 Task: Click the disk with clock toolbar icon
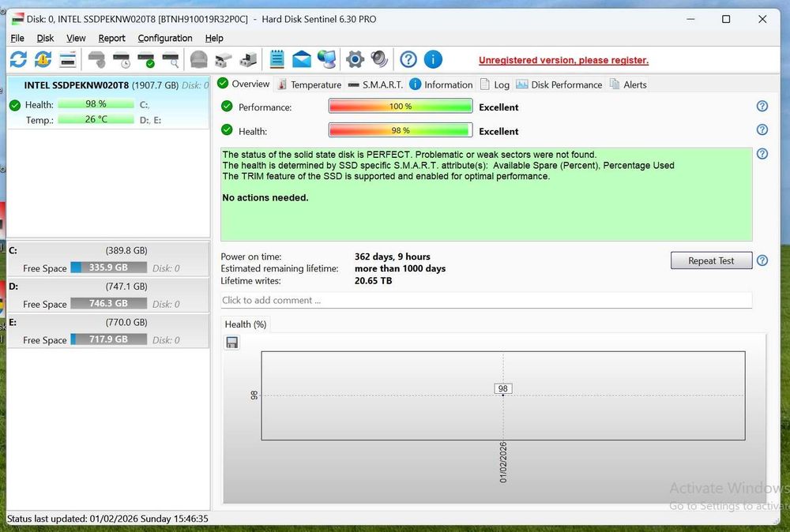pos(122,59)
